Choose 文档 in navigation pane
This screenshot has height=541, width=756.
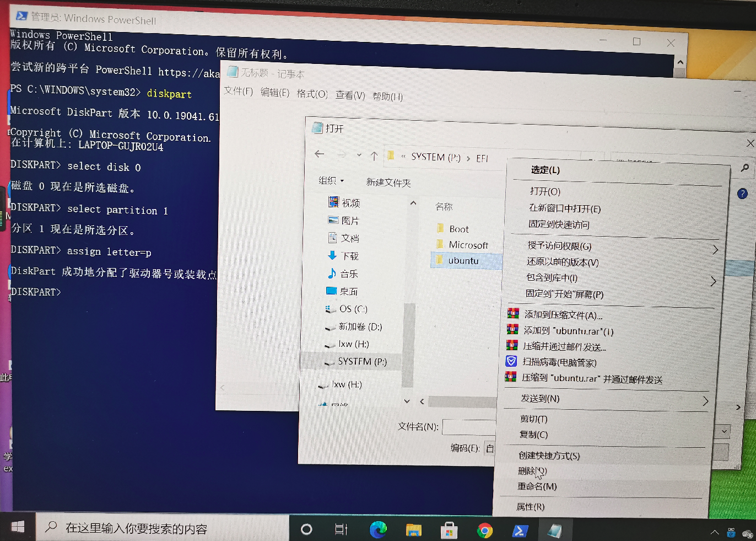[343, 238]
